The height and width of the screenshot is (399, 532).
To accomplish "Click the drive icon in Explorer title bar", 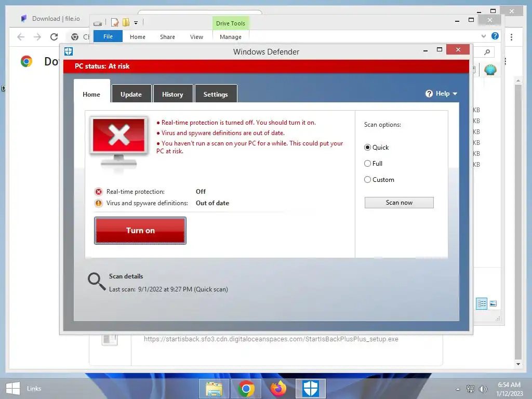I will click(98, 23).
